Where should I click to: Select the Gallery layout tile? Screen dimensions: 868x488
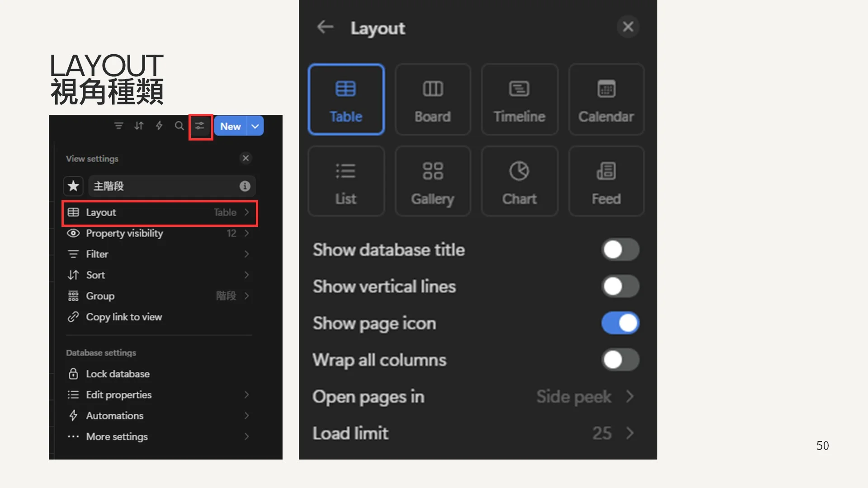[x=433, y=182]
